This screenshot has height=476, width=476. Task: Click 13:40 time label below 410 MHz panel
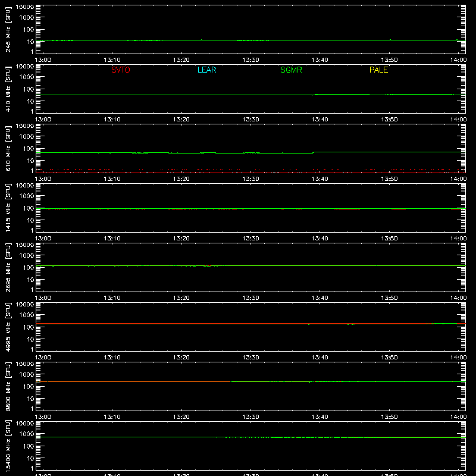pos(320,120)
